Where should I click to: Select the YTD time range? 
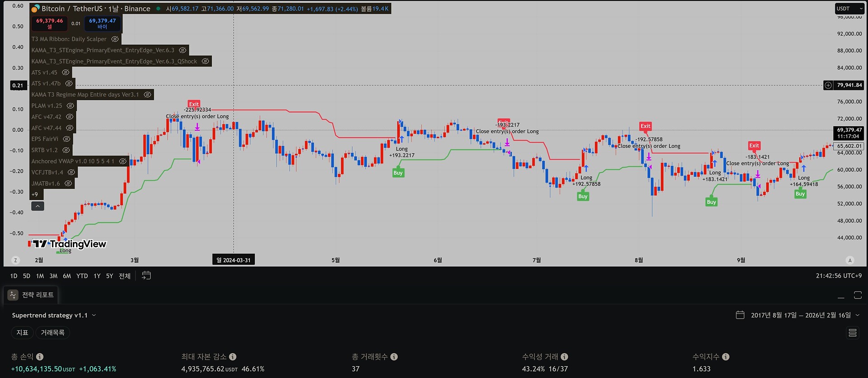coord(82,276)
